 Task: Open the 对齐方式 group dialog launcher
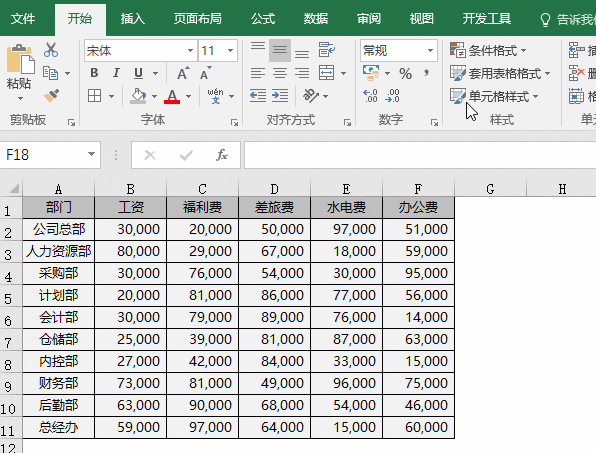347,122
